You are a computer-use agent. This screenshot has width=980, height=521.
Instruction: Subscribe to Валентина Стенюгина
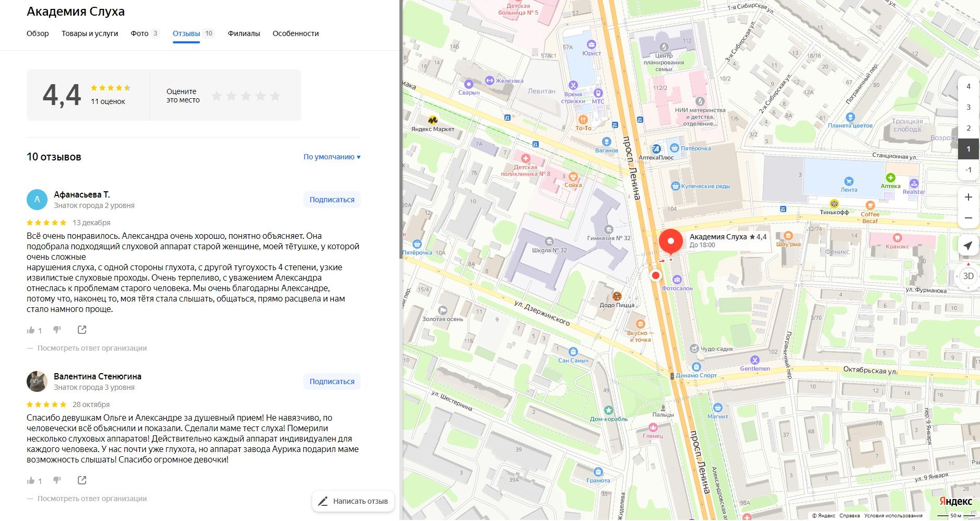[x=332, y=381]
